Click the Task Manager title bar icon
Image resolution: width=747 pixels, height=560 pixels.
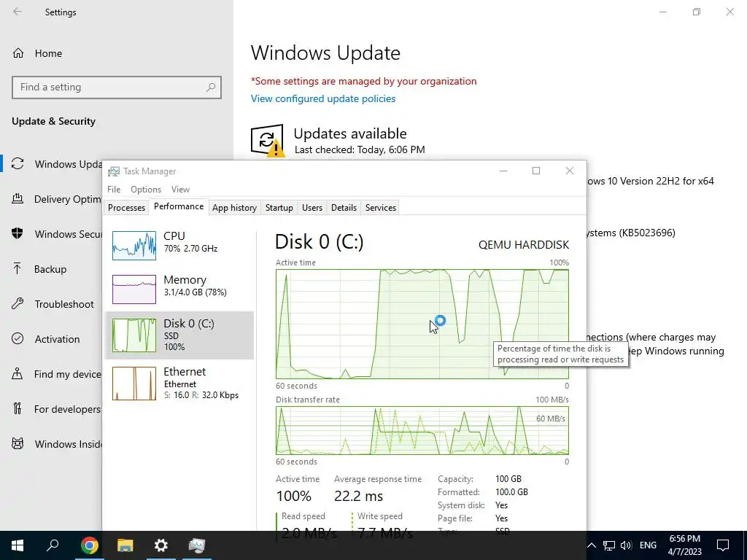point(114,171)
